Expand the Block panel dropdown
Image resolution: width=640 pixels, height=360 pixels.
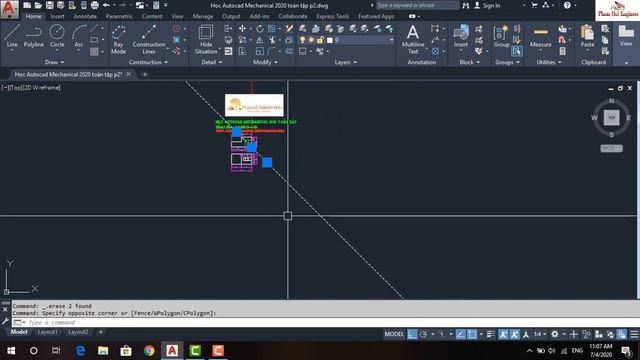pos(469,62)
